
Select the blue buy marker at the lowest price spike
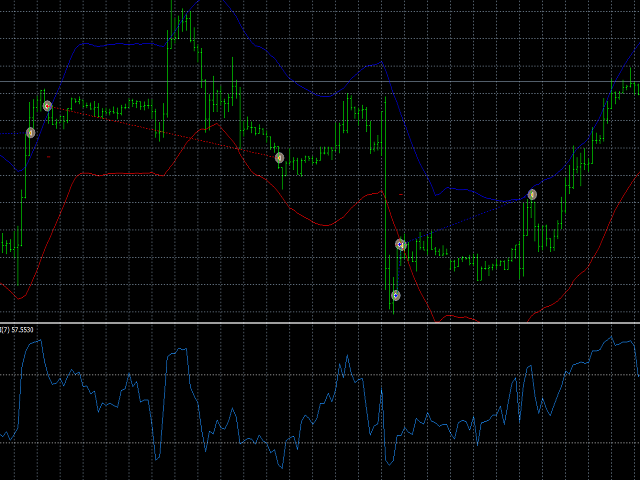pyautogui.click(x=396, y=295)
